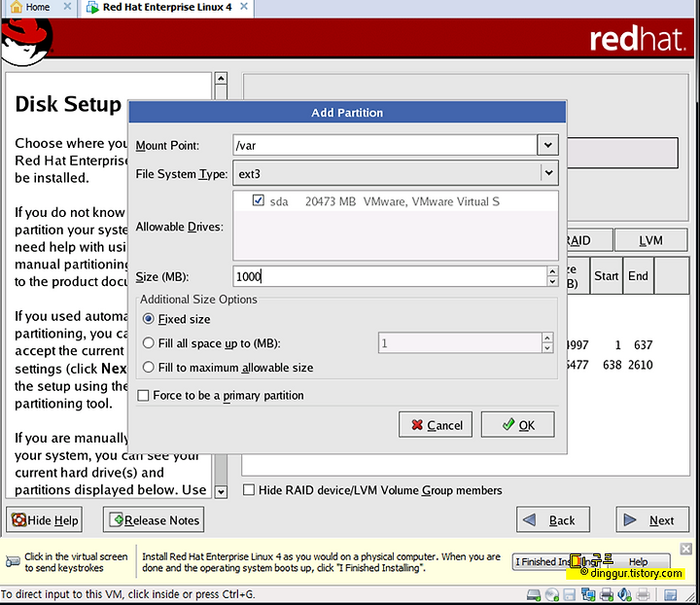
Task: Click the grayed-out printer status icon
Action: pos(643,594)
